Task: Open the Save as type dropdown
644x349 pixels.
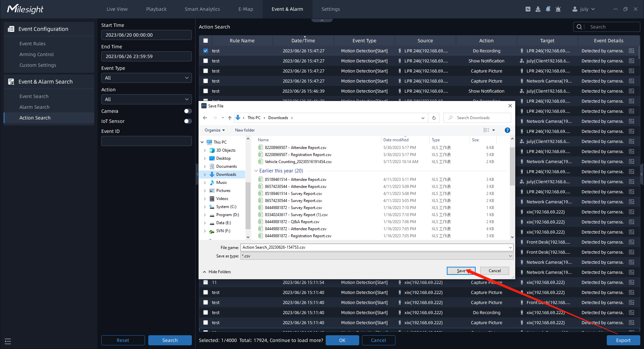Action: (x=377, y=256)
